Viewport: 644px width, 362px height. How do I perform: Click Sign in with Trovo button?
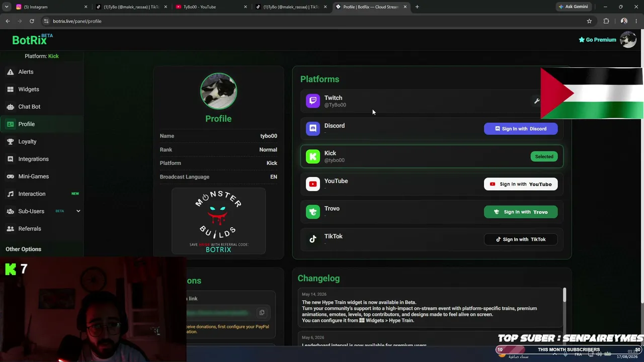click(521, 212)
